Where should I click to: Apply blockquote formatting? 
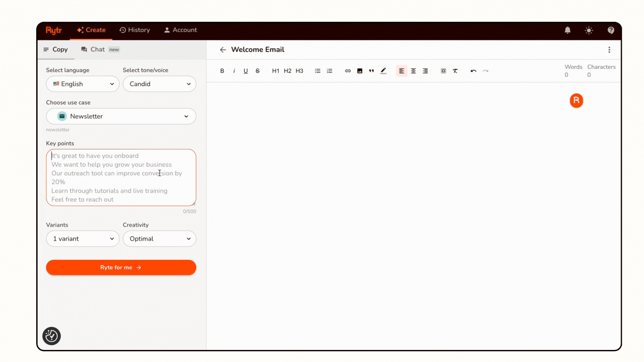(371, 71)
